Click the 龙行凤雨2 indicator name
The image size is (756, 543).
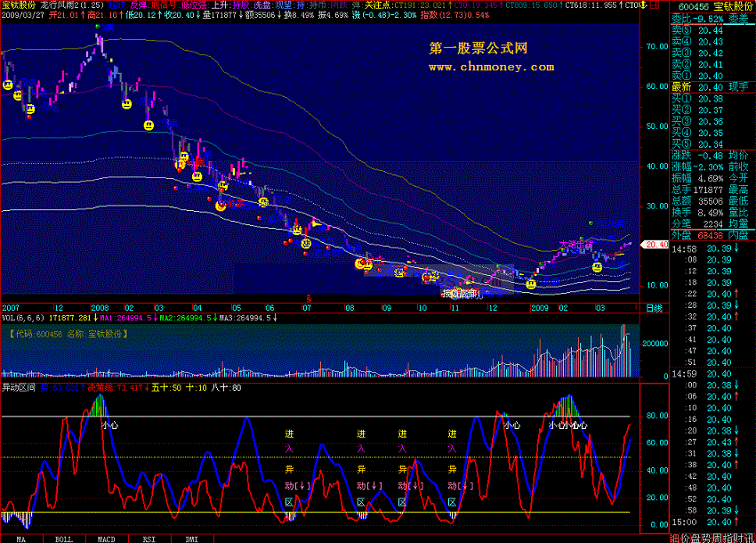coord(72,5)
